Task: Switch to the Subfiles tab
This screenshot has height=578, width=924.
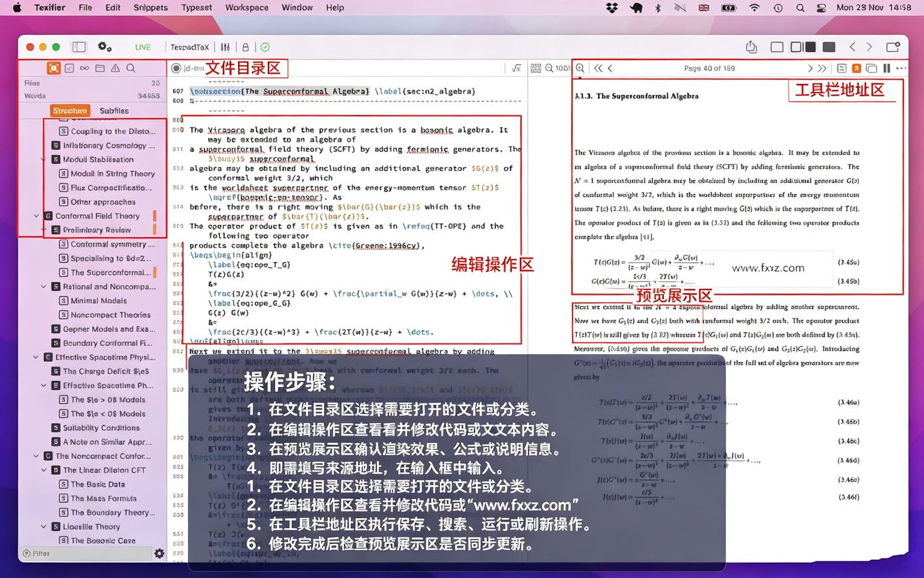Action: click(114, 110)
